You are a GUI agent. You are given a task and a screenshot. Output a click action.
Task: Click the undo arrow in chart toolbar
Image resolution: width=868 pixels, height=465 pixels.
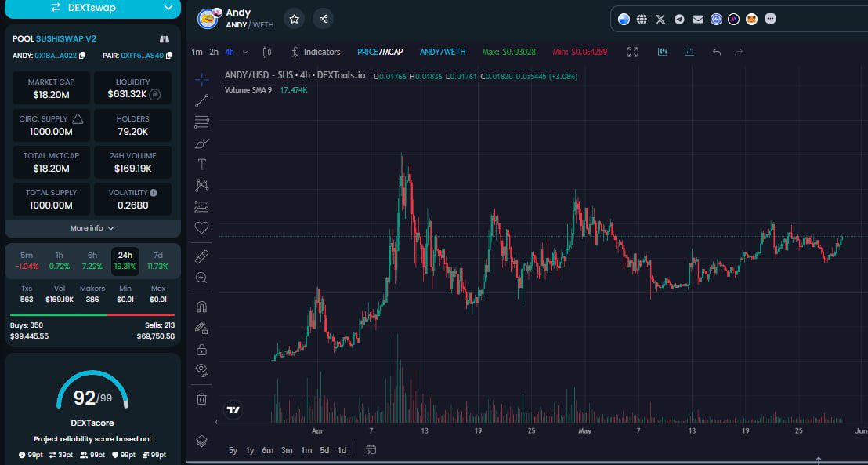[x=717, y=52]
